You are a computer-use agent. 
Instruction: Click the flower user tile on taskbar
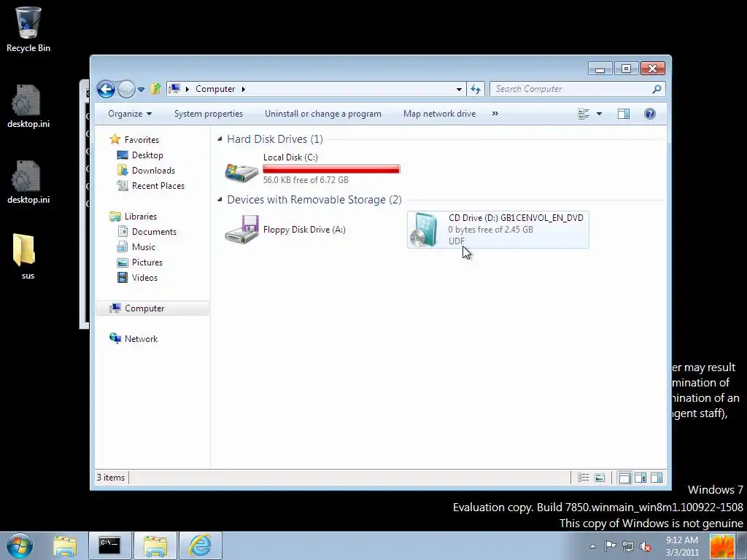[722, 546]
